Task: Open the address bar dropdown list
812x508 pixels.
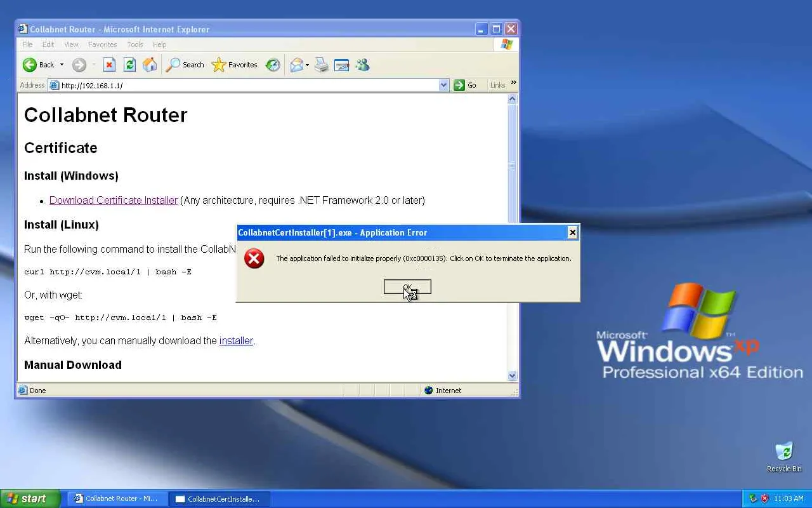Action: tap(443, 85)
